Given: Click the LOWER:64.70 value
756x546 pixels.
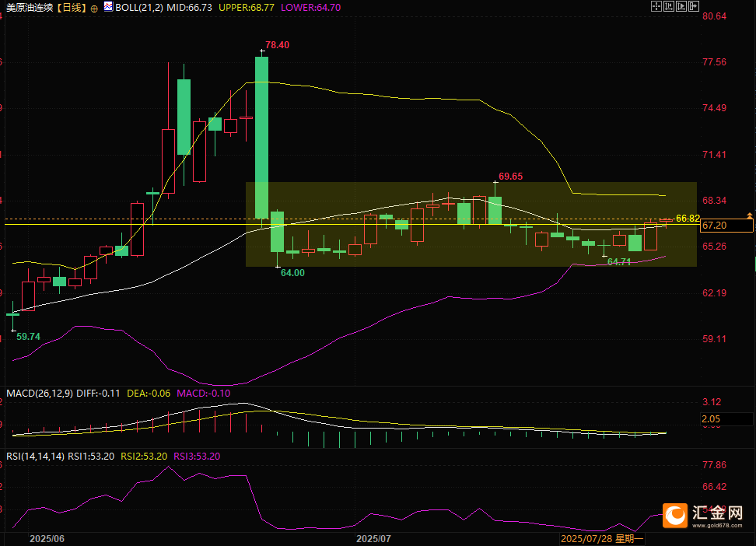Looking at the screenshot, I should tap(310, 8).
